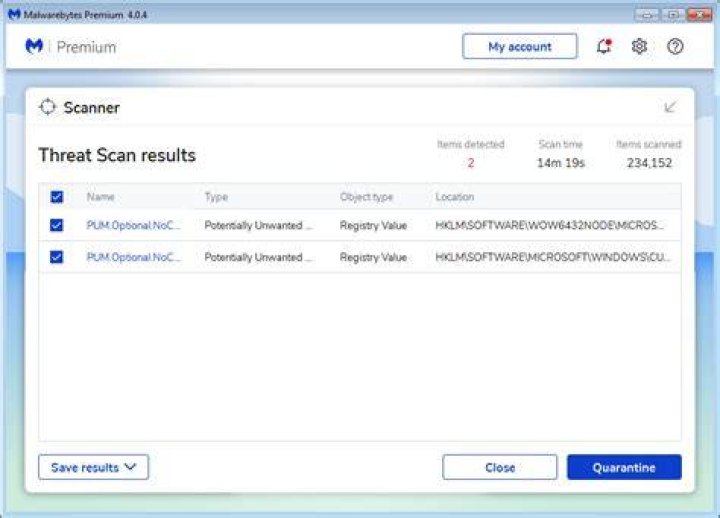The image size is (720, 518).
Task: Open the Save results dropdown
Action: [94, 467]
